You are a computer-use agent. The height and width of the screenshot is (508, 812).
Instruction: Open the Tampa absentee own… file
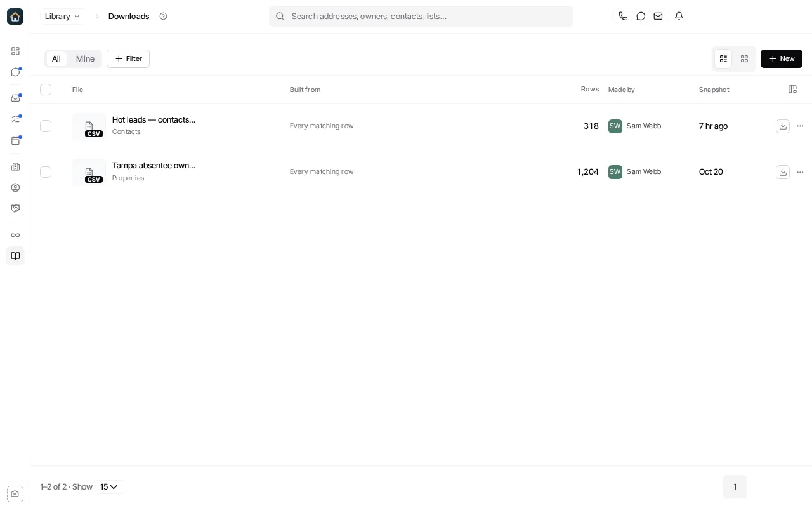(154, 166)
